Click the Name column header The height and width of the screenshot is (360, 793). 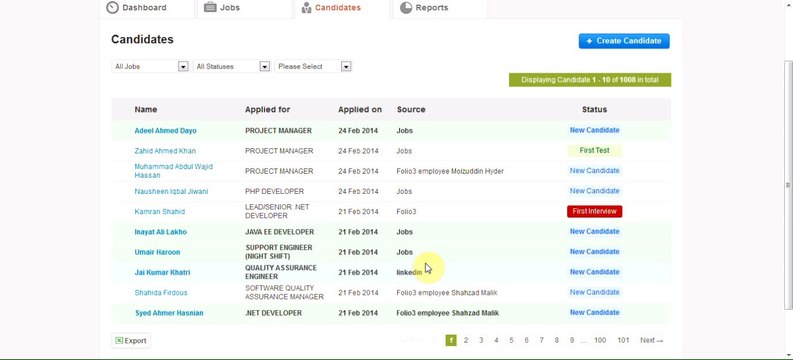pyautogui.click(x=146, y=109)
